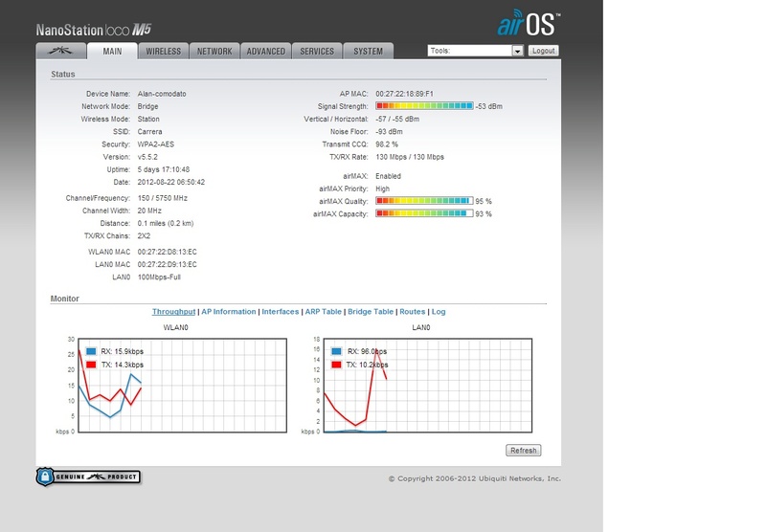Screen dimensions: 766x532
Task: Click the LAN0 throughput graph
Action: [x=427, y=386]
